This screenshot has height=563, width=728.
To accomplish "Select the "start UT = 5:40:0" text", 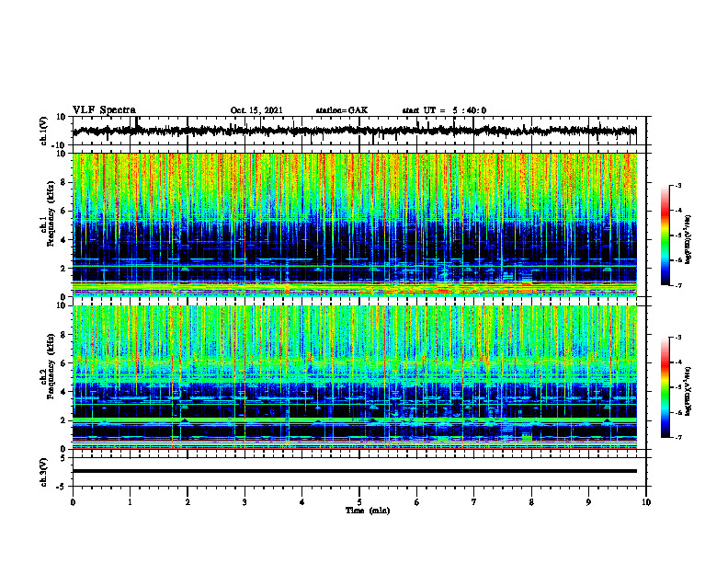I will pos(444,110).
